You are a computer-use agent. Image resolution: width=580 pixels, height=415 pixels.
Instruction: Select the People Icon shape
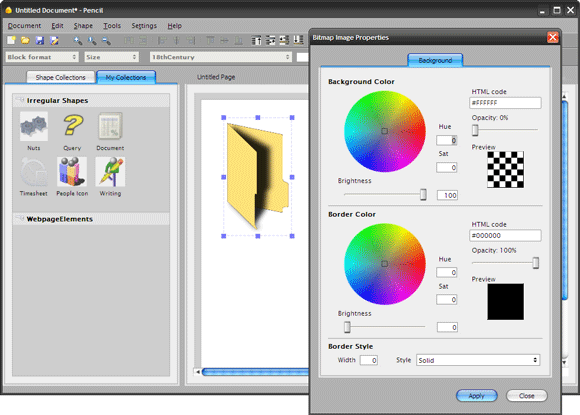pos(72,172)
